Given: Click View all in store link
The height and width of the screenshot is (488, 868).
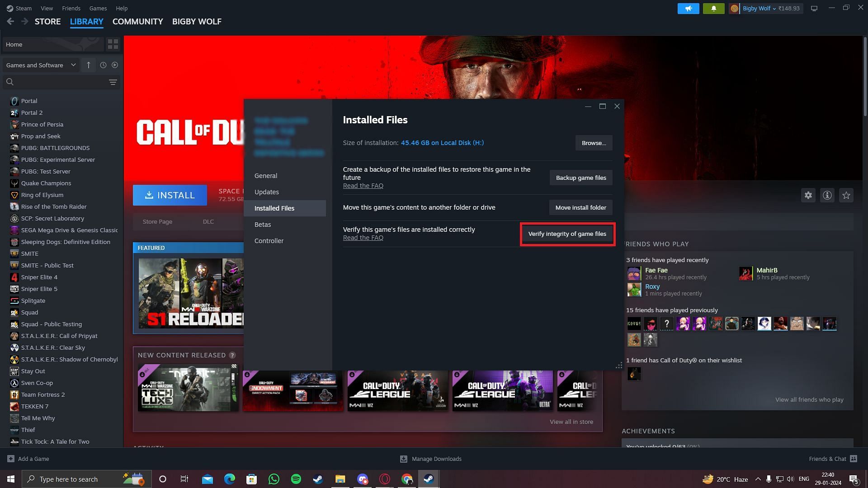Looking at the screenshot, I should point(571,422).
